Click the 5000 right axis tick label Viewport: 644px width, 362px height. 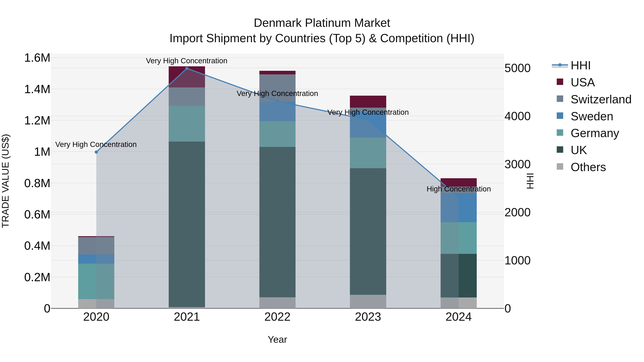click(518, 68)
